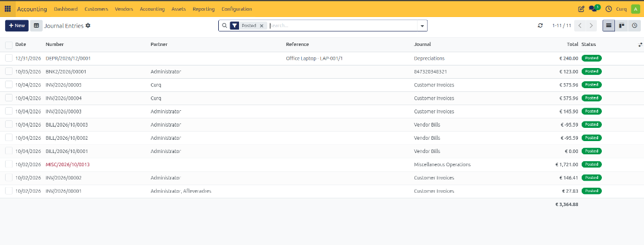Click the Journal Entries breadcrumb title
644x245 pixels.
tap(64, 25)
